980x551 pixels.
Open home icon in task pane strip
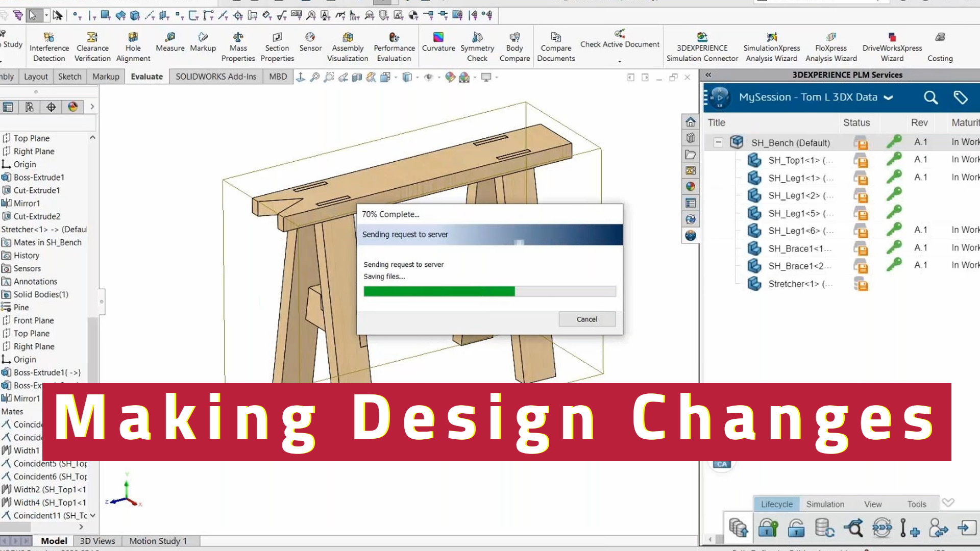click(x=690, y=122)
